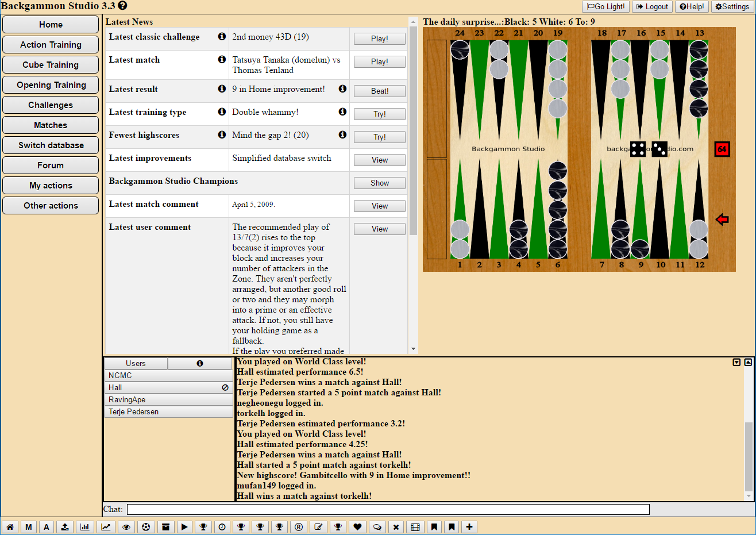Try the Mind the gap 2! challenge
Image resolution: width=756 pixels, height=535 pixels.
pos(380,137)
